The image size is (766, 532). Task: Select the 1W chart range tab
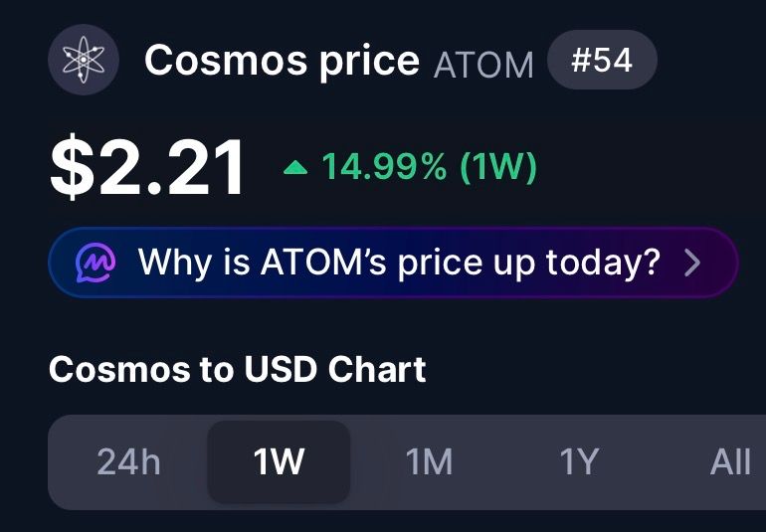[279, 461]
